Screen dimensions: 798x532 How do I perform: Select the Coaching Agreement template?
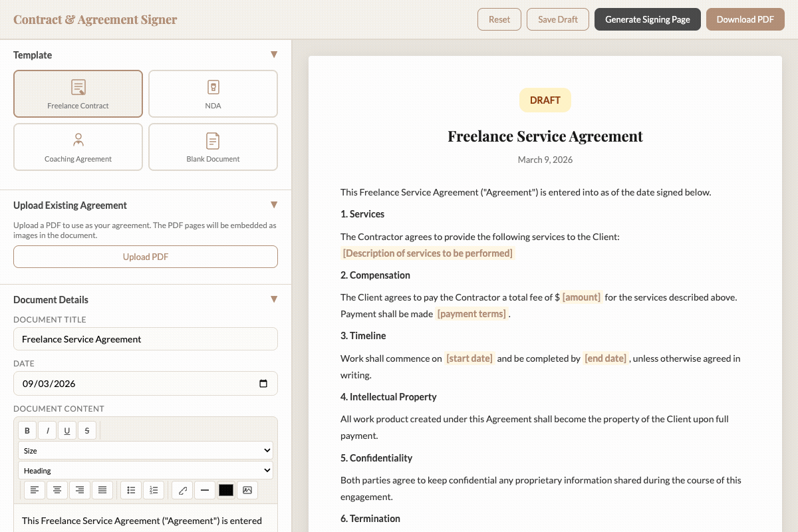(x=78, y=147)
